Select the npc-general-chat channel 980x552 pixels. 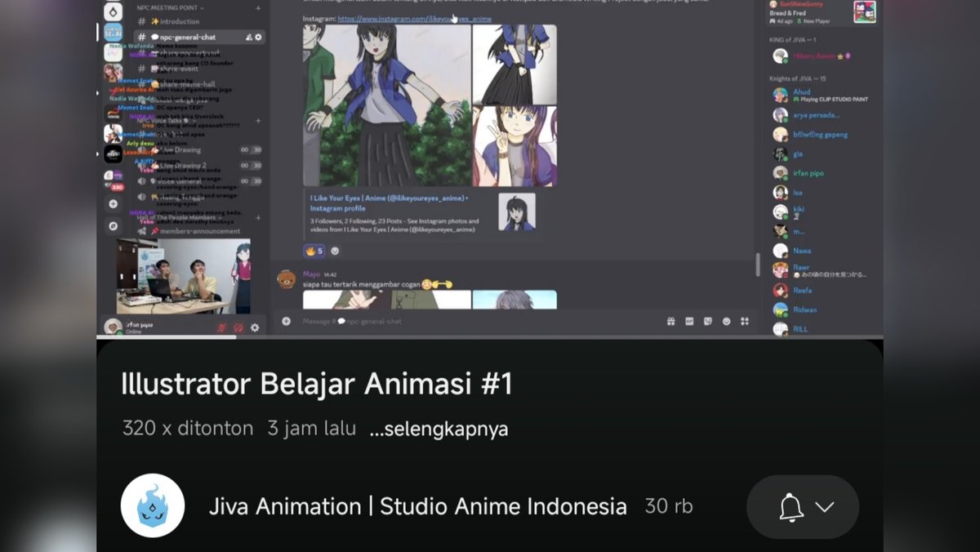[199, 38]
